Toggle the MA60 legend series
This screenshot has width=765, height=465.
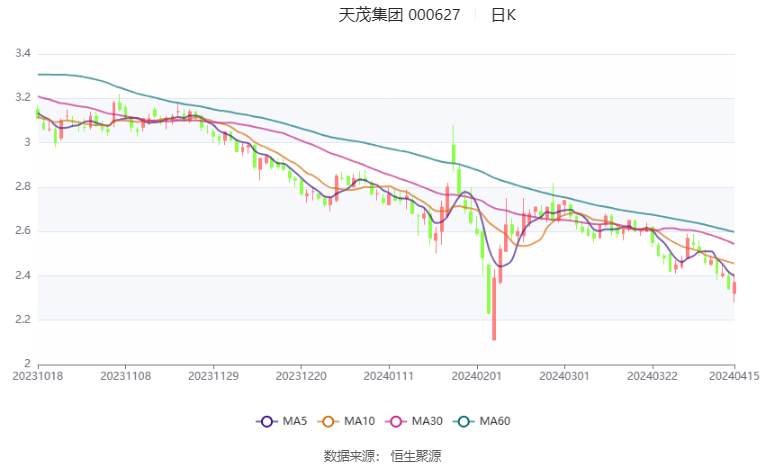point(482,421)
